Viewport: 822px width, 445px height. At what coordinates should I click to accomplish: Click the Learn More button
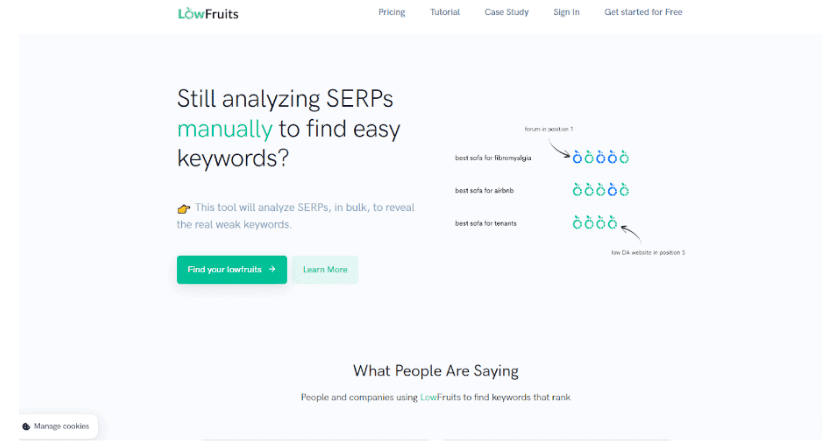tap(325, 269)
